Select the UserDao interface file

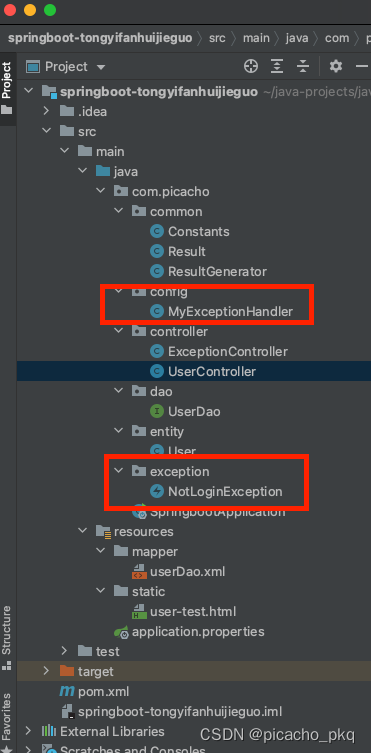(x=185, y=412)
